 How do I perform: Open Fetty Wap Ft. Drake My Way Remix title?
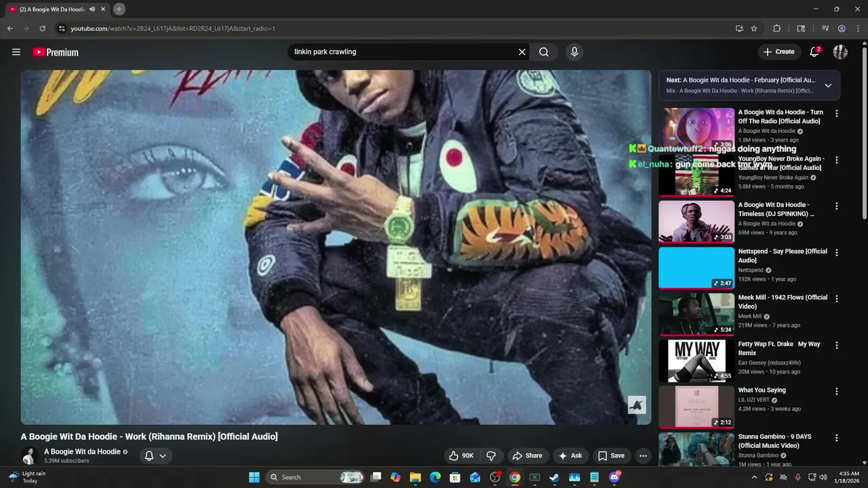point(779,348)
